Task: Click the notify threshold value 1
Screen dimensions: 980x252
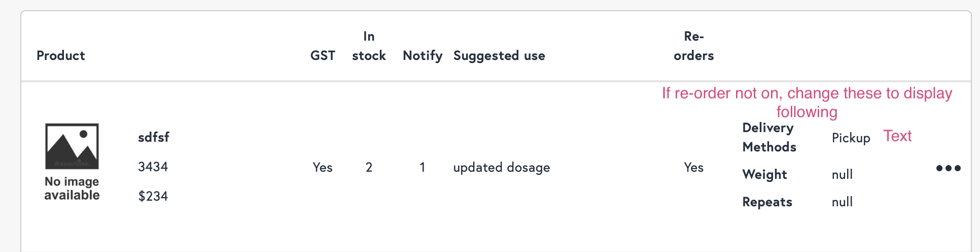Action: [422, 168]
